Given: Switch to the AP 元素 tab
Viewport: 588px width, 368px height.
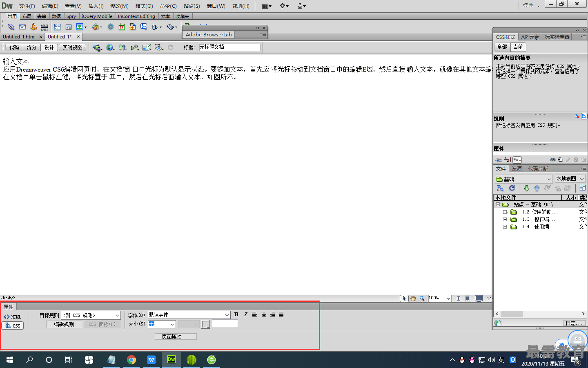Looking at the screenshot, I should point(530,37).
